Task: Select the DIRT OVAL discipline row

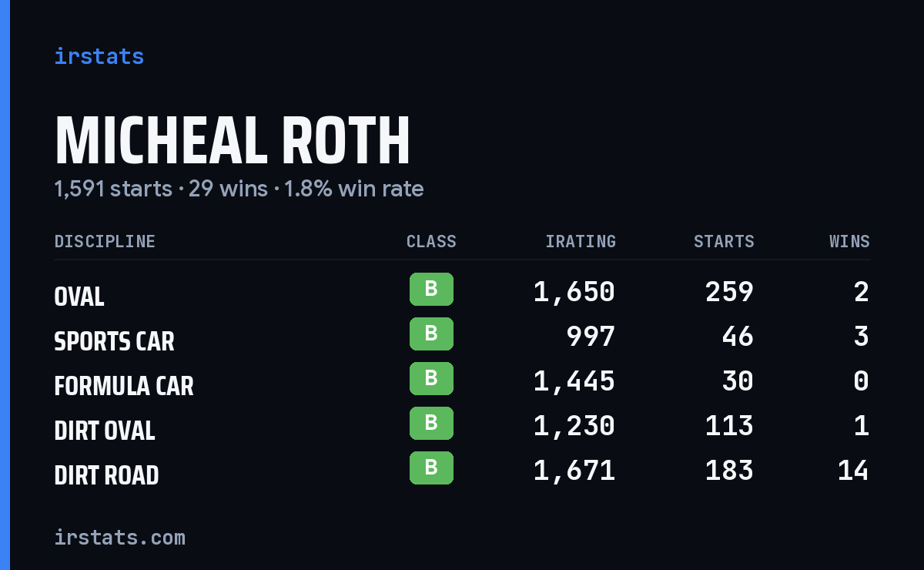Action: [462, 426]
